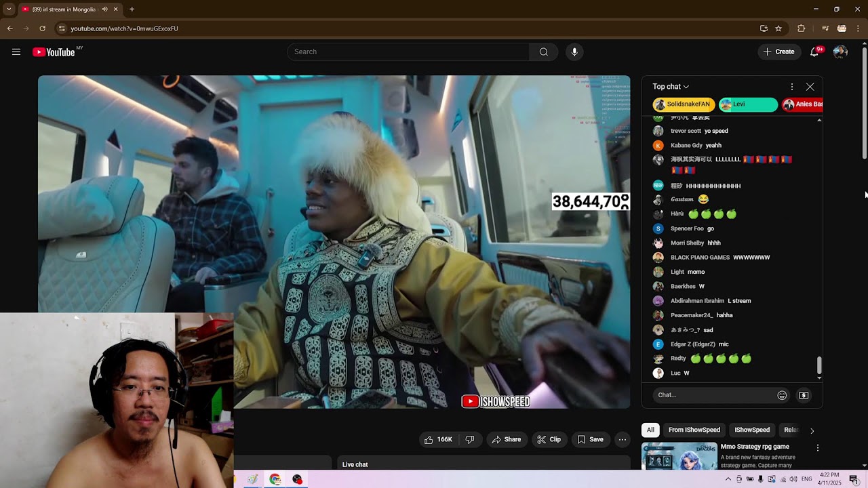Send a Super Chat via the dollar icon
This screenshot has width=868, height=488.
coord(804,395)
